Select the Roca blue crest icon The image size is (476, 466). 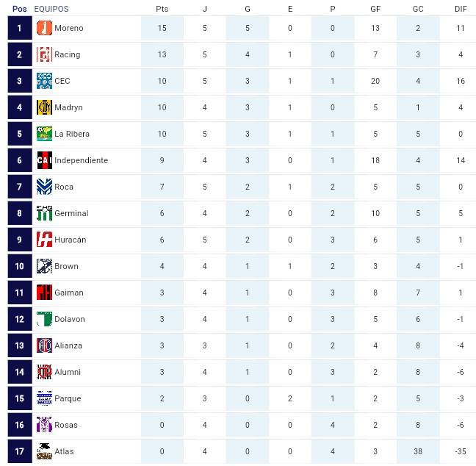click(44, 187)
